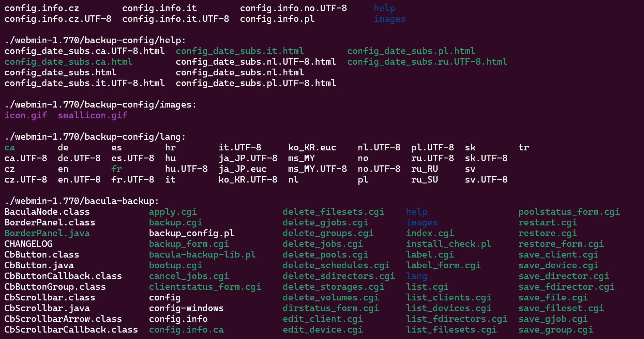Select the install_check.pl file
The image size is (644, 339).
[449, 244]
